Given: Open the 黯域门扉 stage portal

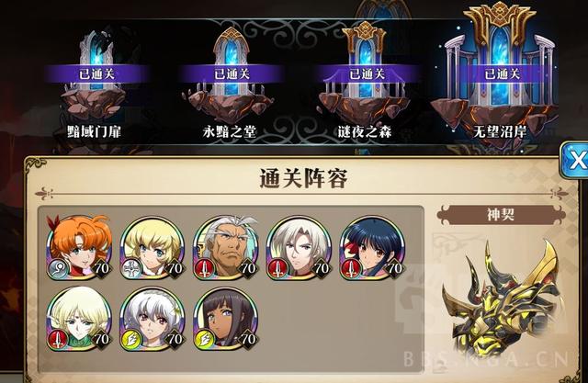Looking at the screenshot, I should 96,81.
